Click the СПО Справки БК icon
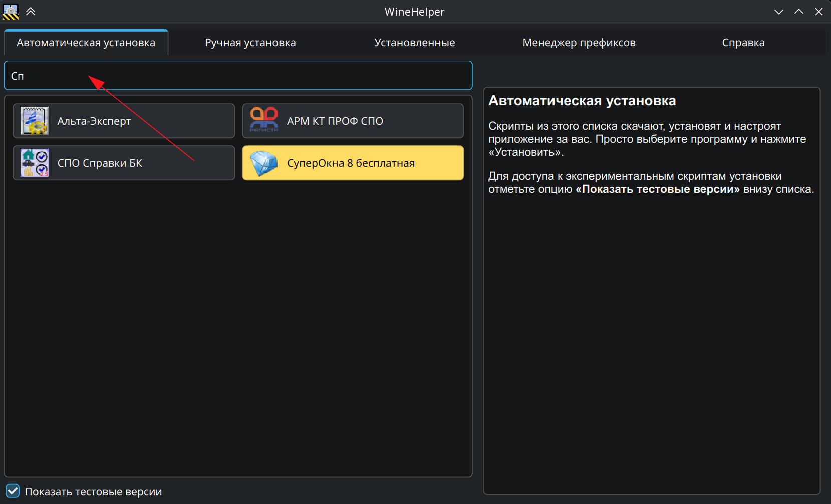The image size is (831, 504). pyautogui.click(x=34, y=163)
